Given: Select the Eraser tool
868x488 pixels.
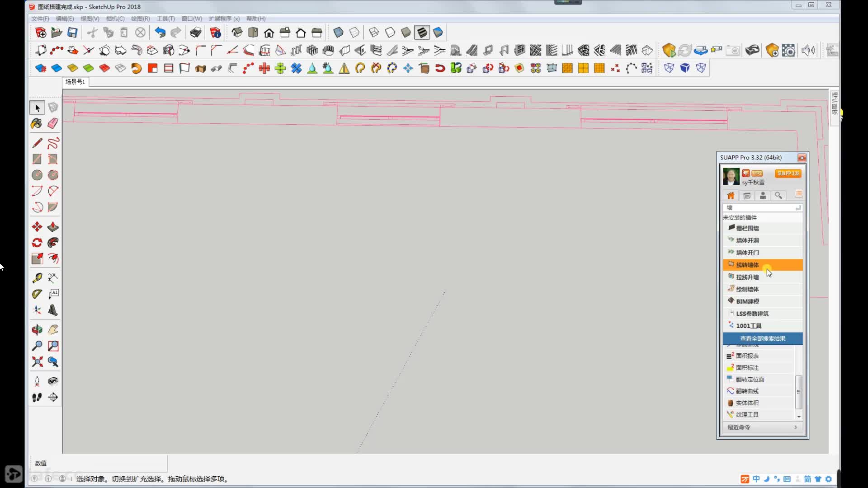Looking at the screenshot, I should coord(53,123).
